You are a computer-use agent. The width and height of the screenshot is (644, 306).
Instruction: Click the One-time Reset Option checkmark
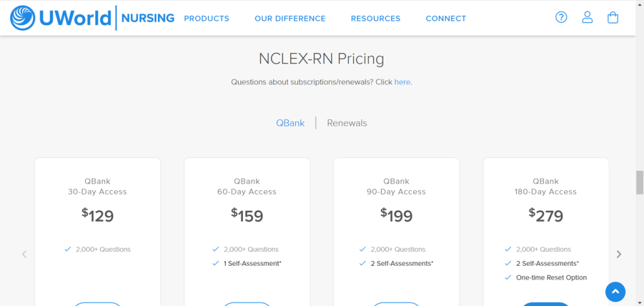[x=508, y=278]
